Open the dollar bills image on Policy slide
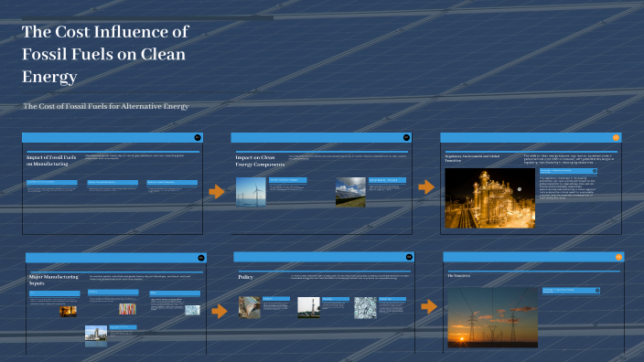This screenshot has width=644, height=362. [366, 307]
